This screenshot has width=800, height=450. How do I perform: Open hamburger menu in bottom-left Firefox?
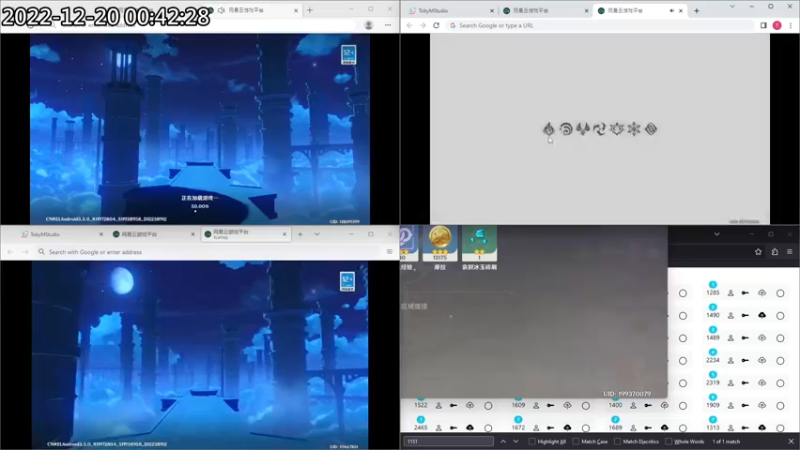pyautogui.click(x=389, y=252)
